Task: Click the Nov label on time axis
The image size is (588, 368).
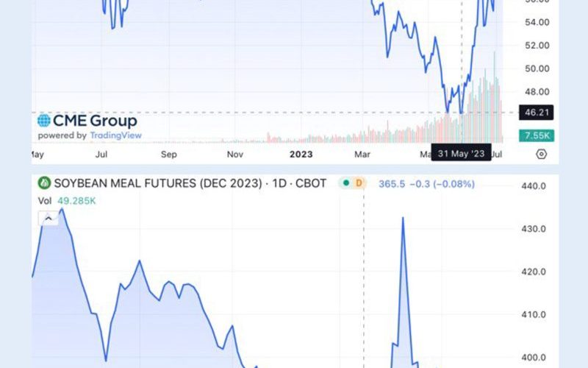Action: (x=235, y=155)
